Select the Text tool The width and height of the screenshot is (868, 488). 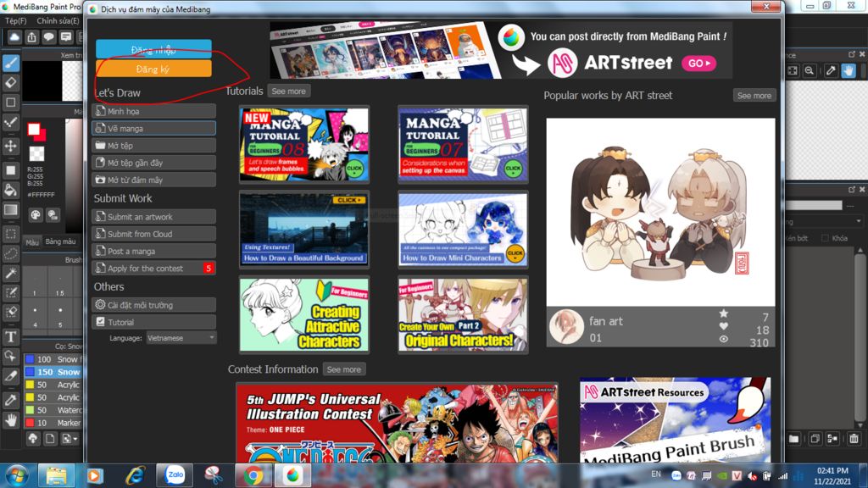tap(10, 336)
